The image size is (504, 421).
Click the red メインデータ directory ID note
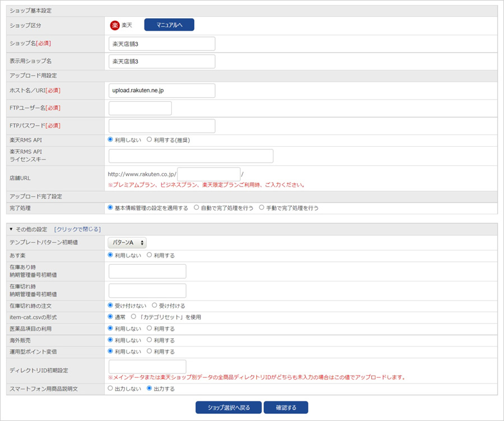pos(256,377)
